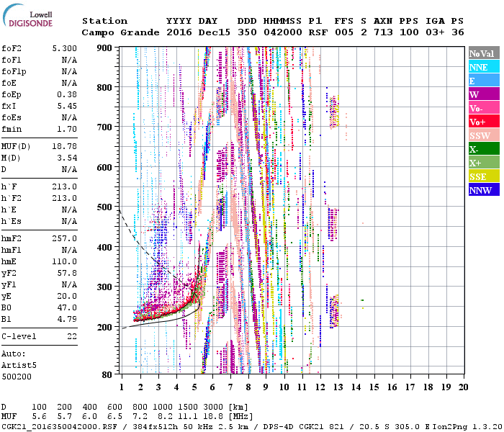Click the 5 MHz frequency axis label
Viewport: 504px width, 432px height.
click(x=194, y=387)
